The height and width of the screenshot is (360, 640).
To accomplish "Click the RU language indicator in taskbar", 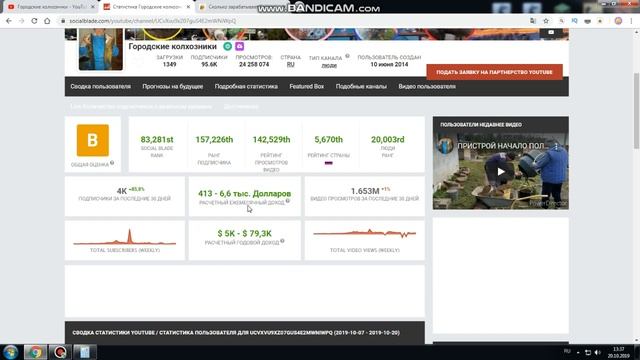I will [x=567, y=351].
